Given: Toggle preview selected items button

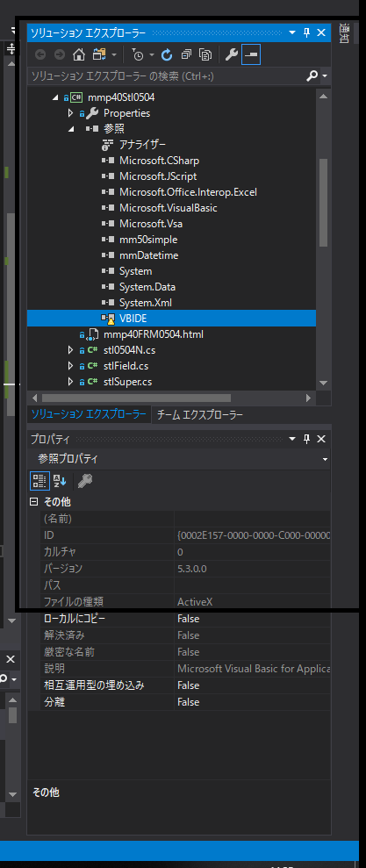Looking at the screenshot, I should point(251,54).
